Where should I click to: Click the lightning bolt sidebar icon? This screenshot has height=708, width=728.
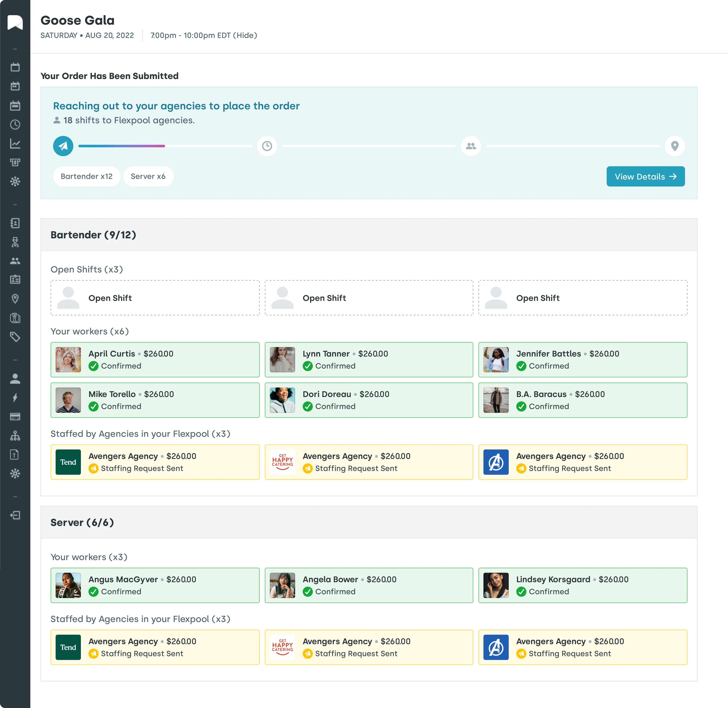[15, 397]
